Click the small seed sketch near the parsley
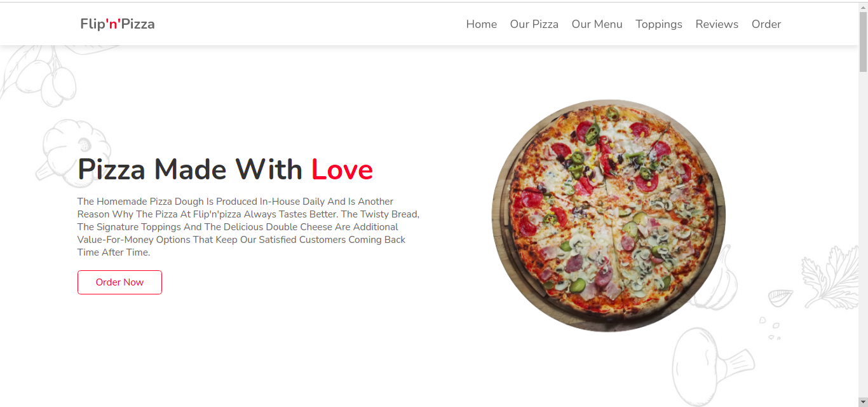Image resolution: width=868 pixels, height=407 pixels. [x=780, y=297]
